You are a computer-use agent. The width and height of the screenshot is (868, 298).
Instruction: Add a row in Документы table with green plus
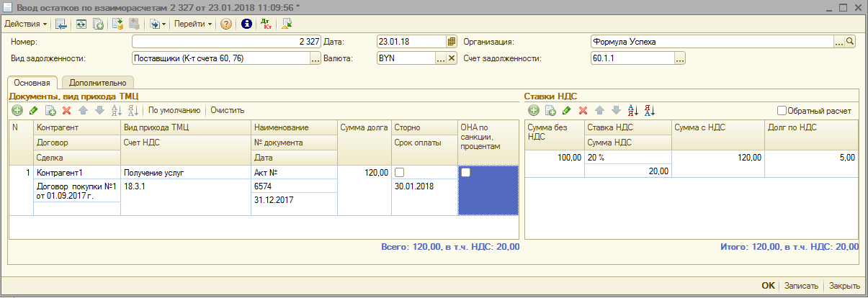[x=17, y=110]
